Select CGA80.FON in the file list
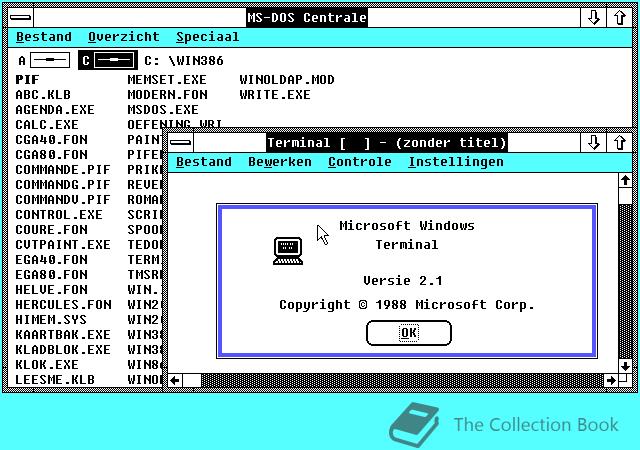Screen dimensions: 640x450 (51, 155)
